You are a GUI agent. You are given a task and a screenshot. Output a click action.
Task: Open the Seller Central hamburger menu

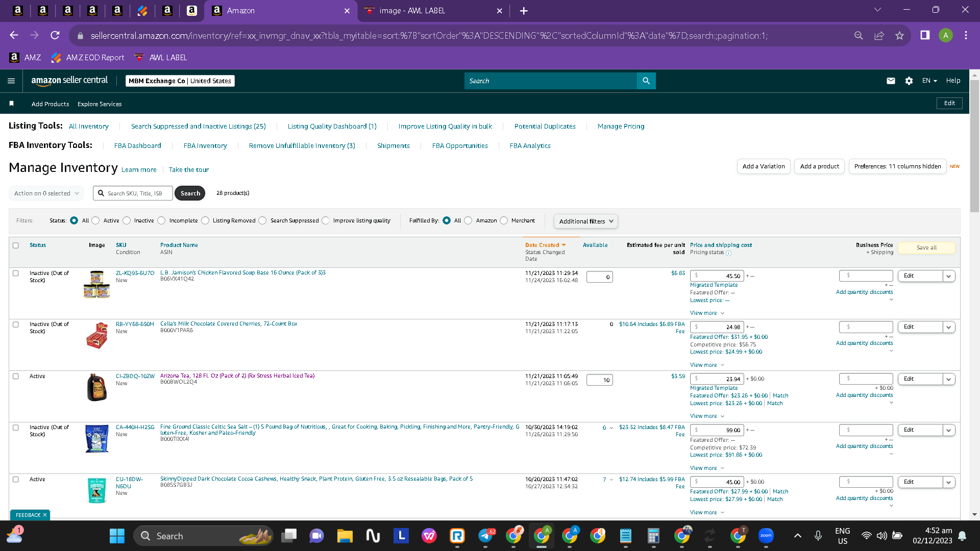click(x=11, y=81)
